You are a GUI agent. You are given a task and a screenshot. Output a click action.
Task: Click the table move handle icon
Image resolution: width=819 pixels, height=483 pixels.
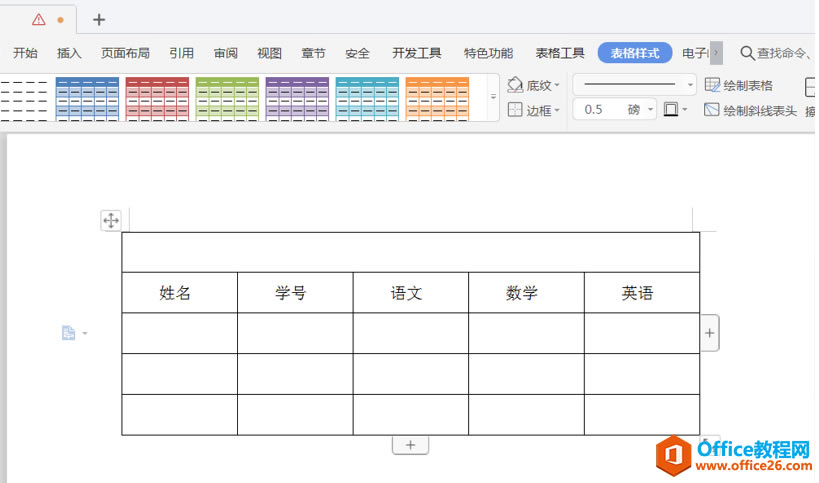pyautogui.click(x=111, y=221)
